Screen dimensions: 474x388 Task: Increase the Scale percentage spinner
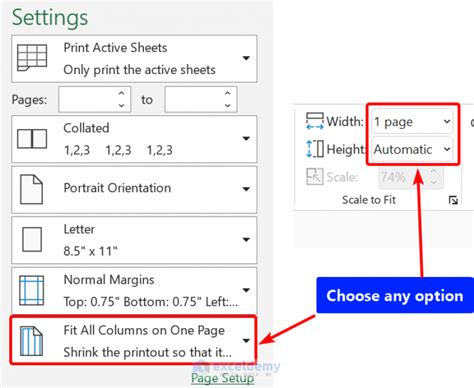pos(434,171)
